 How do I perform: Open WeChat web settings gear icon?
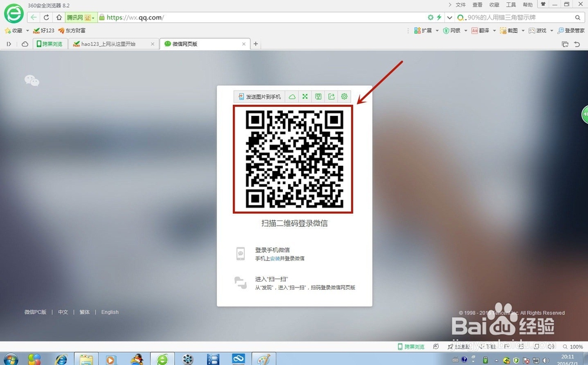[x=344, y=96]
